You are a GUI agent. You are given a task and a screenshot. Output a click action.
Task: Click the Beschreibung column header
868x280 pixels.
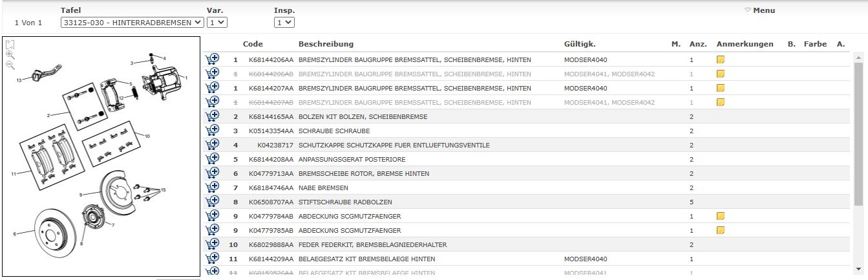tap(326, 44)
